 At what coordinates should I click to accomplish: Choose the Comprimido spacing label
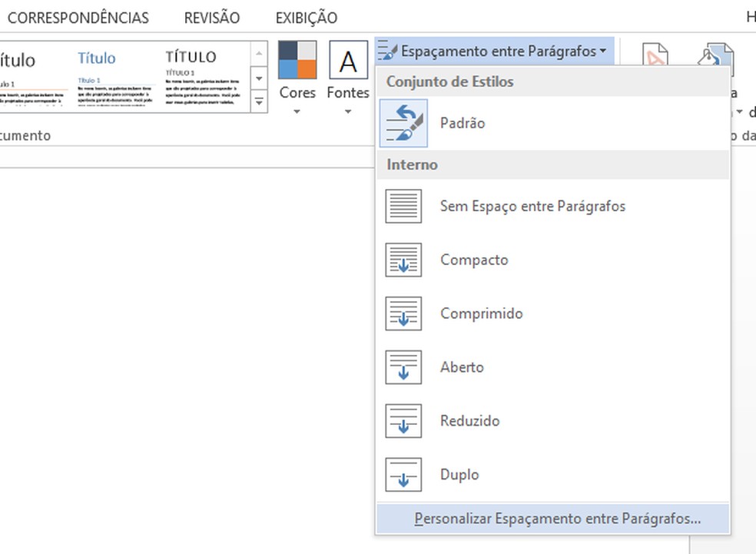click(481, 313)
